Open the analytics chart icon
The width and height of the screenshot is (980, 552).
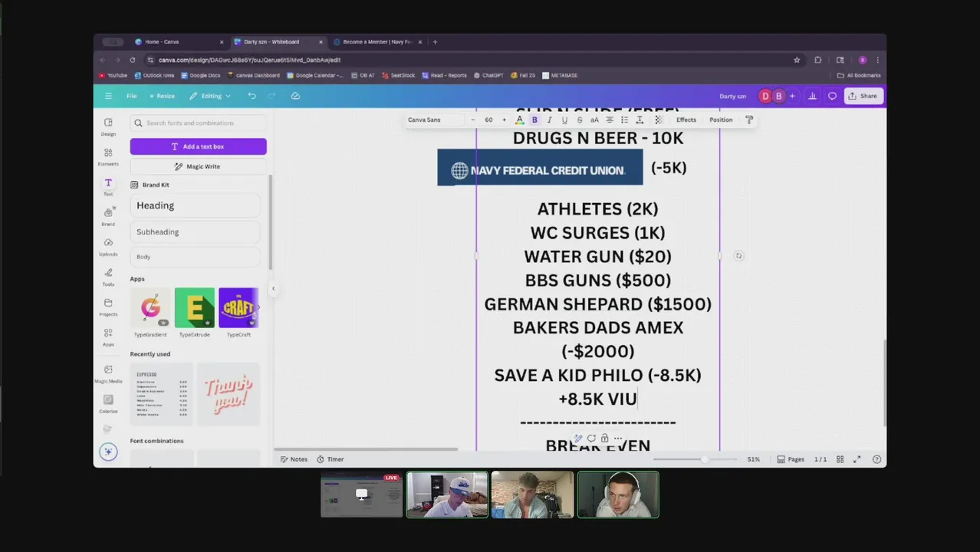[812, 96]
